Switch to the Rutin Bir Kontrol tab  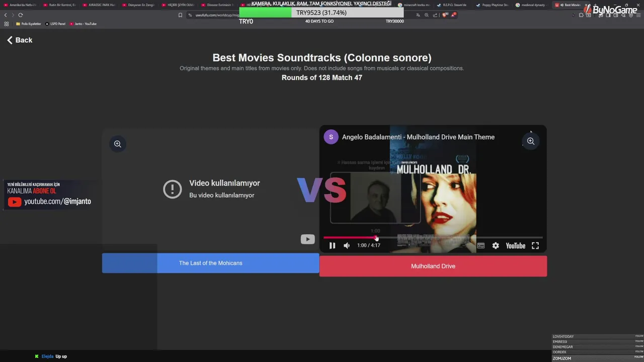59,5
